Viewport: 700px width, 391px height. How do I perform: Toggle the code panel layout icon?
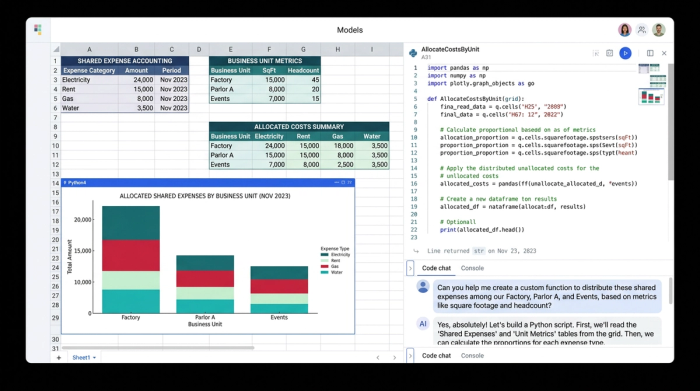[x=650, y=53]
